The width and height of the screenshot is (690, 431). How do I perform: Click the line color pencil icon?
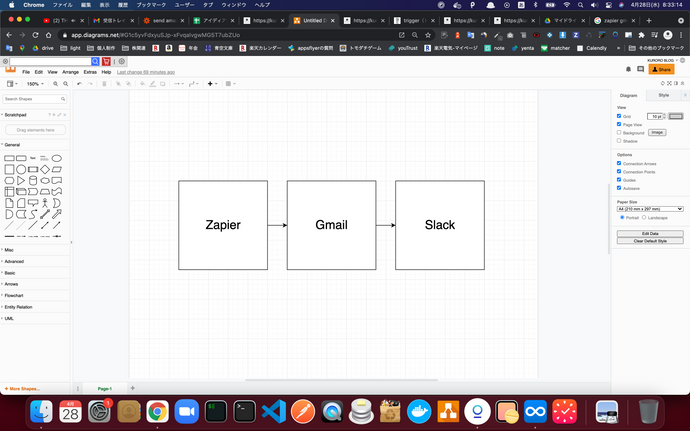[152, 84]
